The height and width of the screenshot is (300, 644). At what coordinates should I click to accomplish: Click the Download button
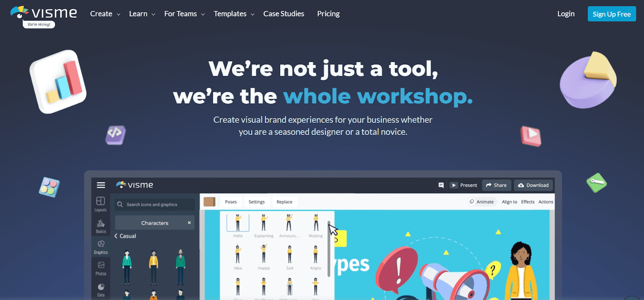coord(533,185)
